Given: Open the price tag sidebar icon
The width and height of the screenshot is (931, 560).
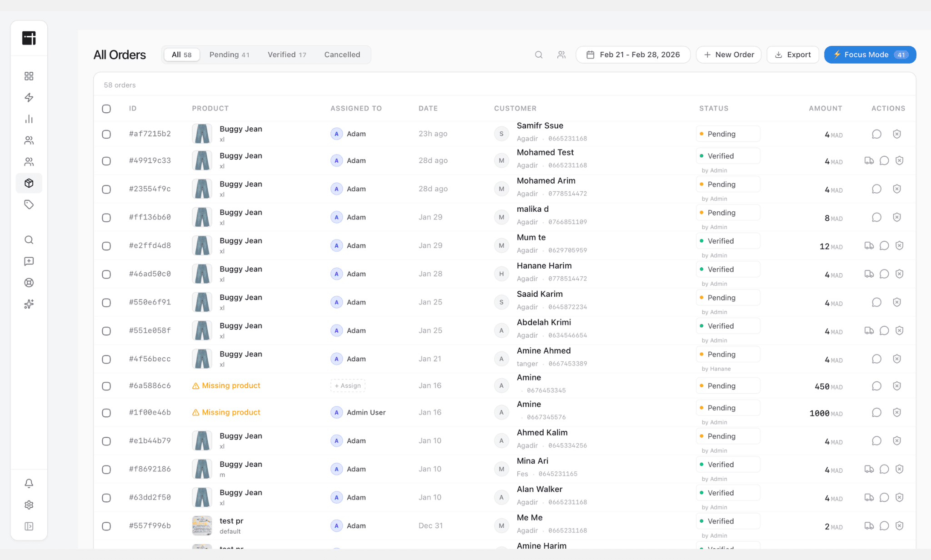Looking at the screenshot, I should (29, 205).
